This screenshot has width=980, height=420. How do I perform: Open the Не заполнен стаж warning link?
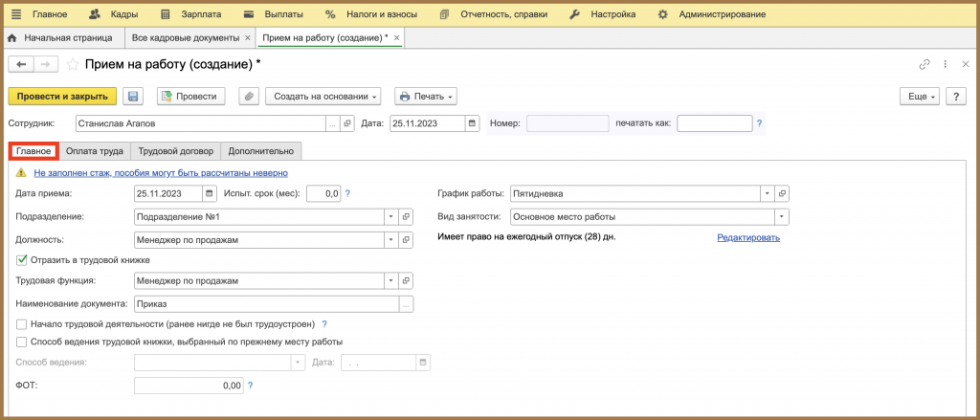161,172
